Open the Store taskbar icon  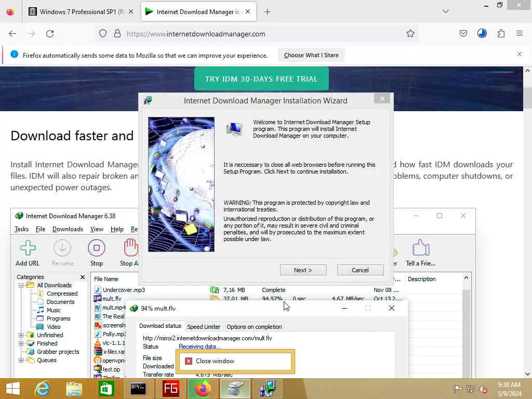tap(106, 389)
